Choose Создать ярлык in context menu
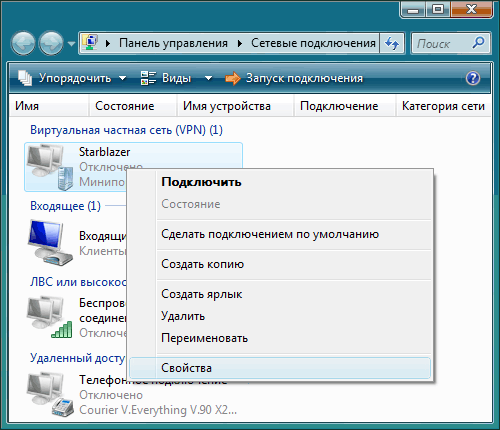Viewport: 500px width, 430px height. [280, 294]
